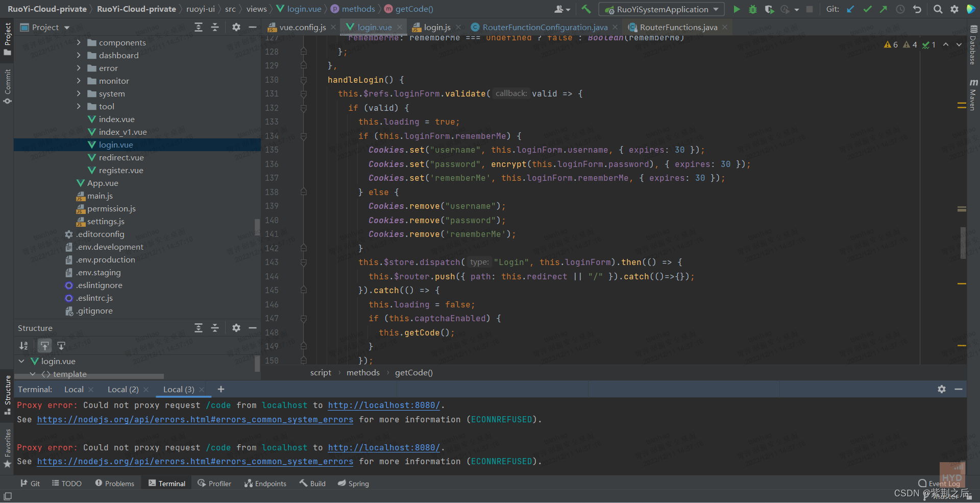Open Search Everywhere magnifier icon
This screenshot has width=980, height=503.
pos(938,9)
